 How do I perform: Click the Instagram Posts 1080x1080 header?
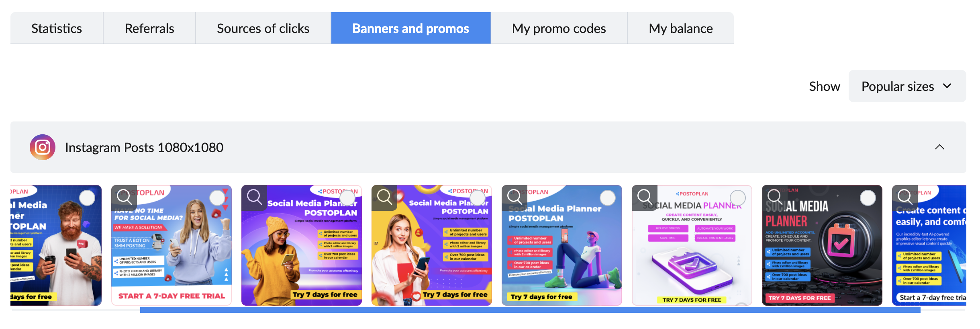tap(488, 147)
